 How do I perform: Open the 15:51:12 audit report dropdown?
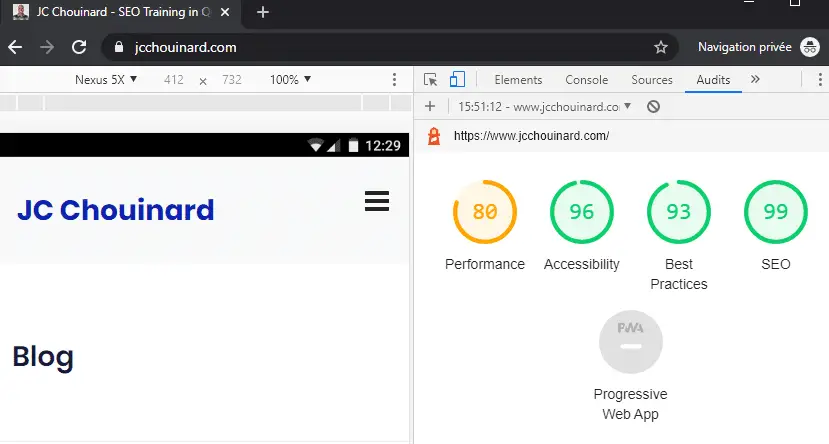tap(545, 107)
